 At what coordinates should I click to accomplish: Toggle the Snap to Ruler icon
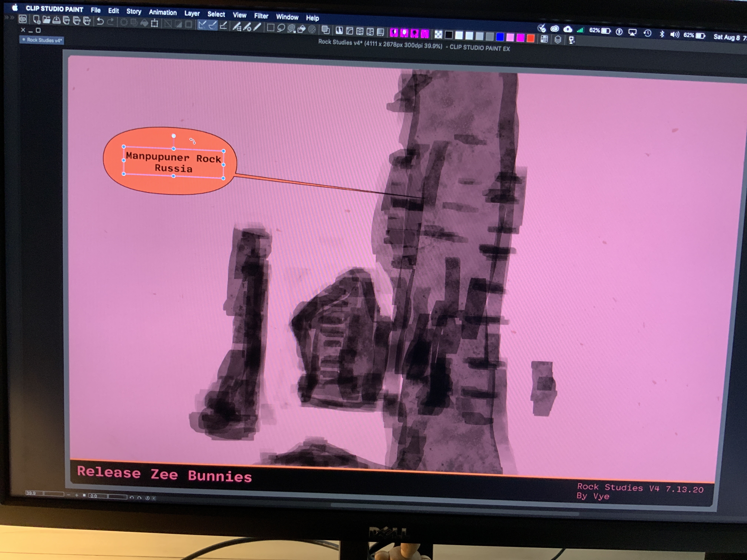tap(202, 25)
